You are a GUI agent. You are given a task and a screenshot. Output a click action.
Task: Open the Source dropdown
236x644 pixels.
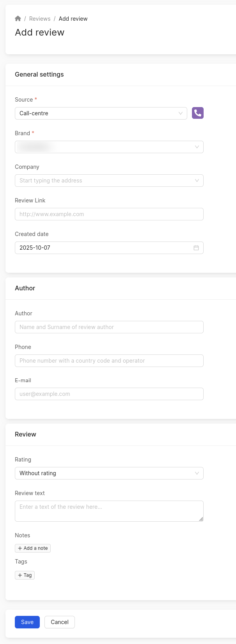[x=101, y=113]
